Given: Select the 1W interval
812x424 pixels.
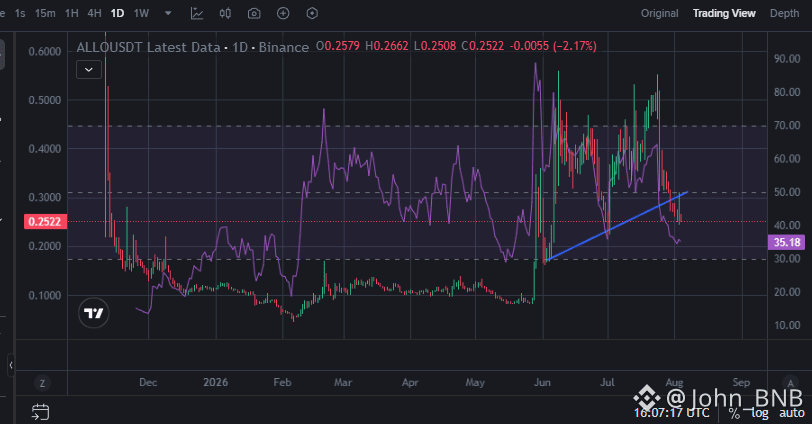Looking at the screenshot, I should point(141,13).
